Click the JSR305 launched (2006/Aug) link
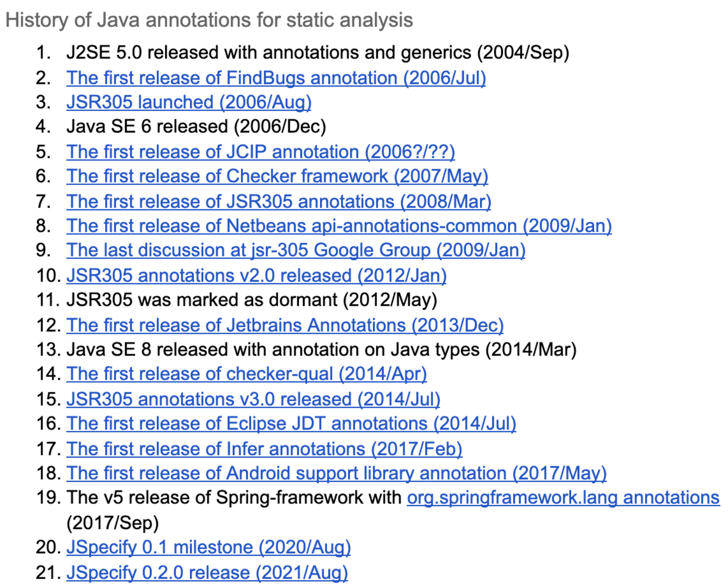Image resolution: width=728 pixels, height=584 pixels. [x=189, y=102]
